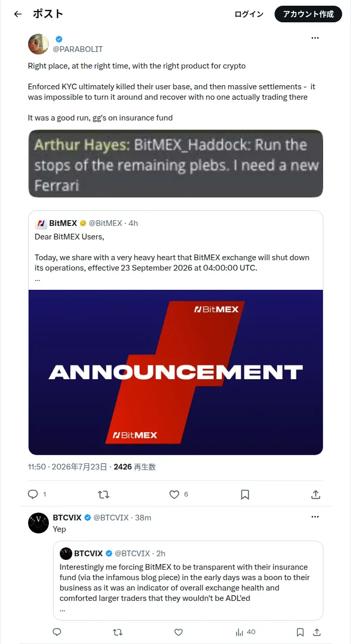Screen dimensions: 351x644
Task: Go back using the arrow icon
Action: (x=18, y=14)
